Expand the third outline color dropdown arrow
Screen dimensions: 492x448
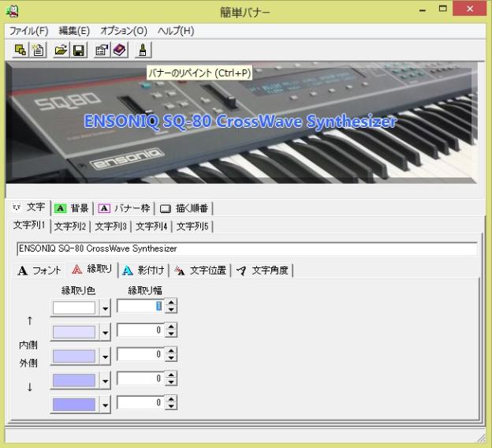tap(106, 357)
